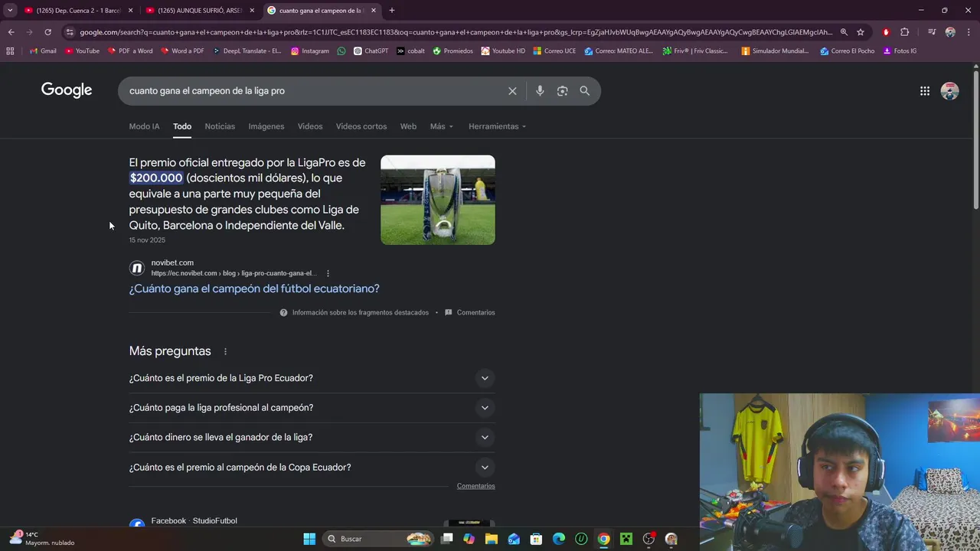Open the Chrome extensions puzzle icon
This screenshot has height=551, width=980.
click(905, 32)
